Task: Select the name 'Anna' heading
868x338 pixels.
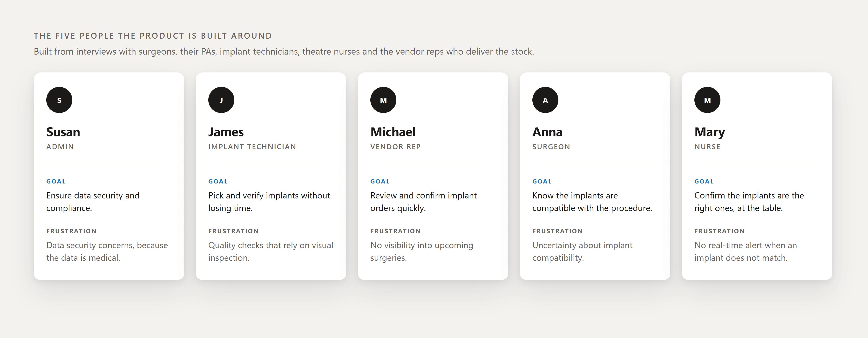Action: click(x=547, y=132)
